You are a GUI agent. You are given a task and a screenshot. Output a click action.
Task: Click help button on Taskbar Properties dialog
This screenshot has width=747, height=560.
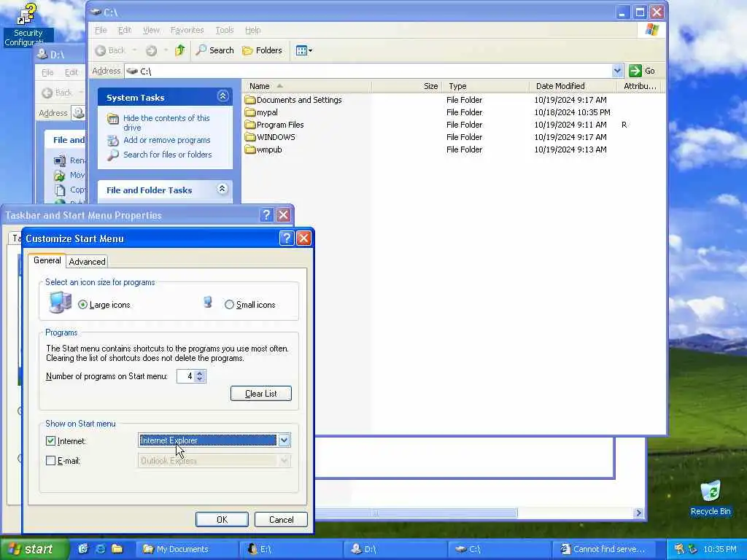coord(266,215)
